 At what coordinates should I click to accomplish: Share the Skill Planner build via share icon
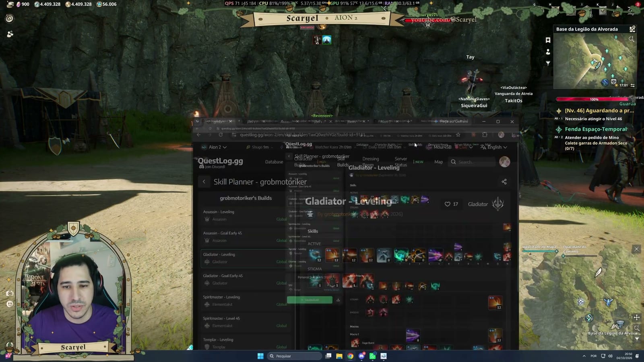[x=504, y=182]
